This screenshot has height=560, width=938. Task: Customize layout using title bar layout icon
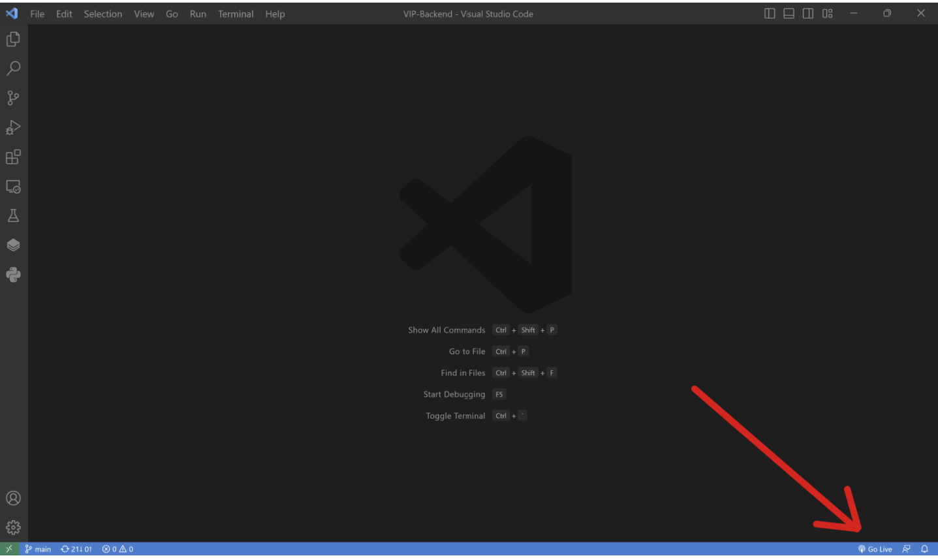click(827, 14)
